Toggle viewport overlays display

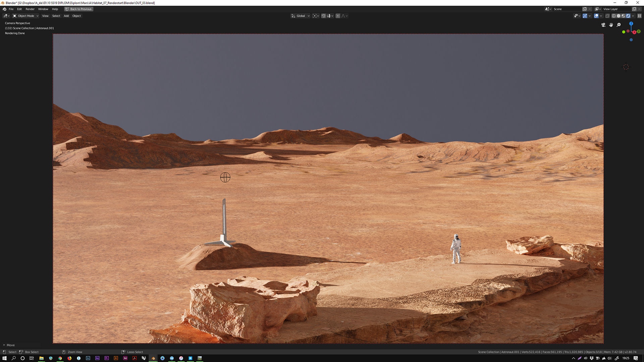[x=596, y=16]
